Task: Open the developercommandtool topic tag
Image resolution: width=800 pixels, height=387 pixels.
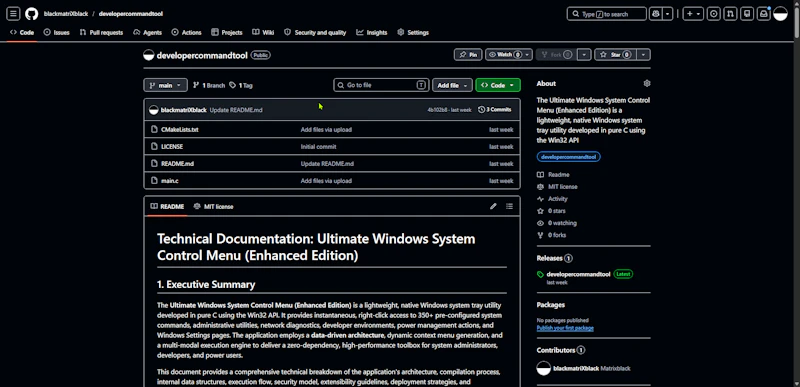Action: [568, 157]
